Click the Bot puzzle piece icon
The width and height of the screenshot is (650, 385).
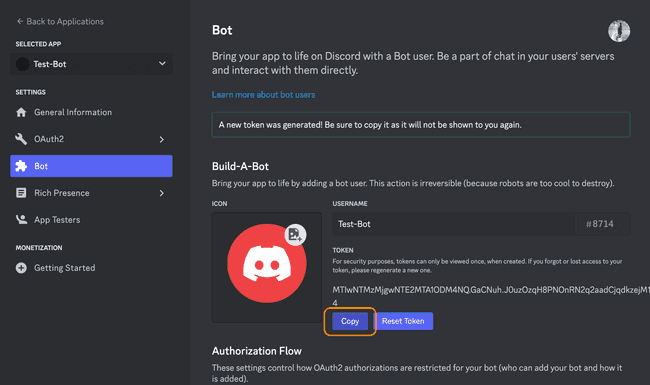(21, 166)
